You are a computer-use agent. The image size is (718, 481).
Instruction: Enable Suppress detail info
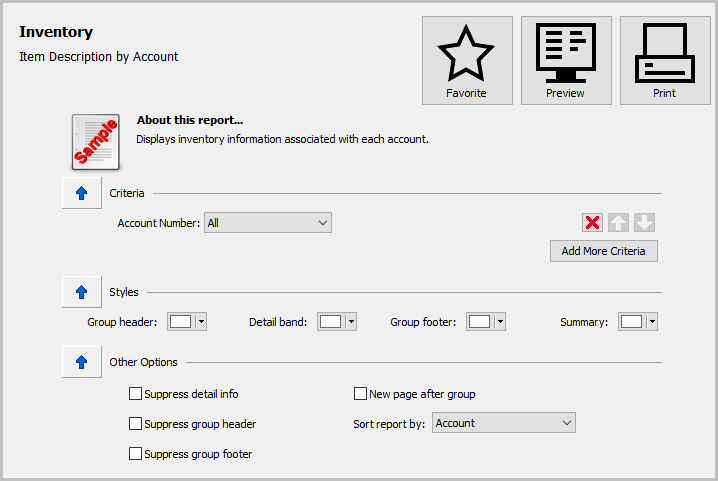[x=135, y=394]
